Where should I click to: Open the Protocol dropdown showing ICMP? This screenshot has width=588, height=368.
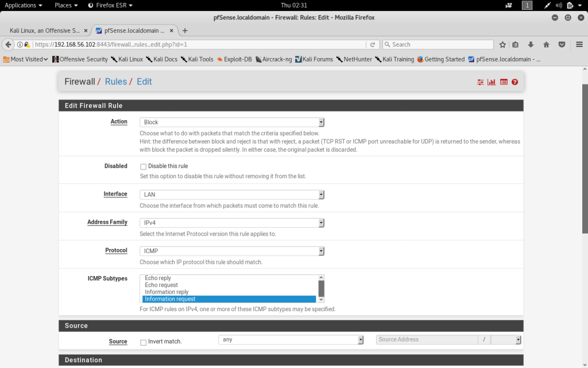click(x=232, y=251)
